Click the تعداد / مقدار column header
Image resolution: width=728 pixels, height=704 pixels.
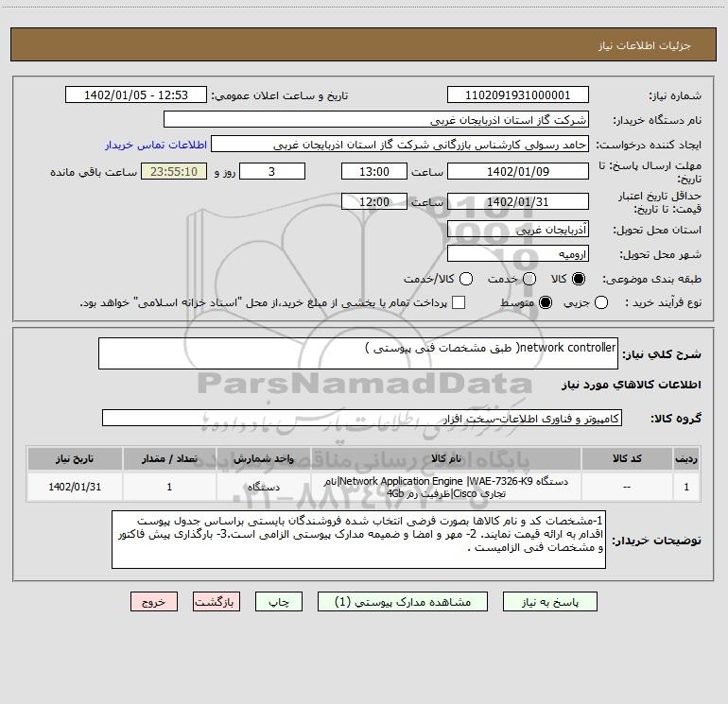[169, 458]
